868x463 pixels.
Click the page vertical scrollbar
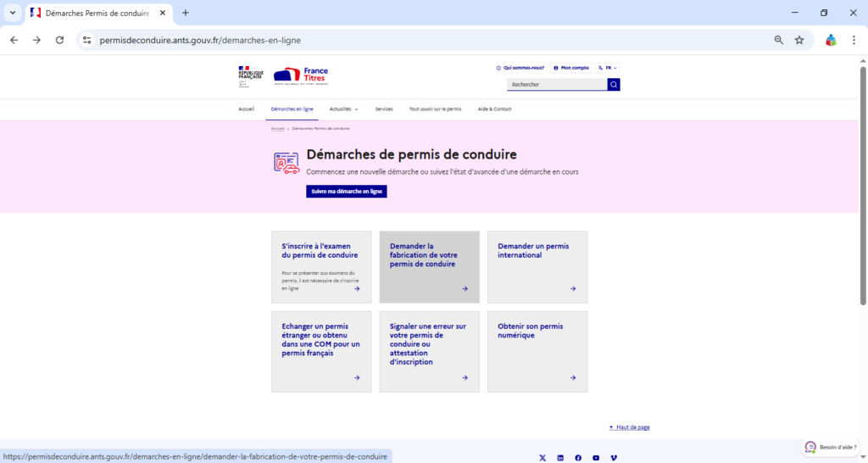(863, 187)
